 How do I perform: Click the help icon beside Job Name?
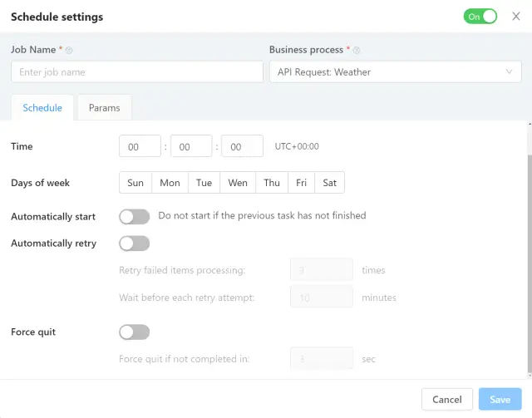(69, 51)
